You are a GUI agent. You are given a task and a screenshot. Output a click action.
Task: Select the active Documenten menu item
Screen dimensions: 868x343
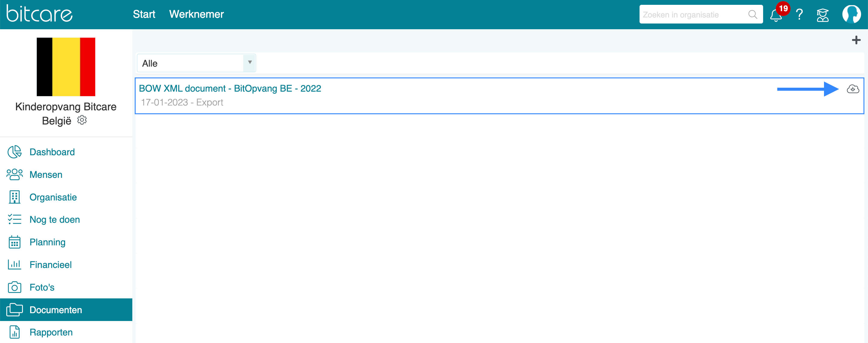(x=66, y=310)
